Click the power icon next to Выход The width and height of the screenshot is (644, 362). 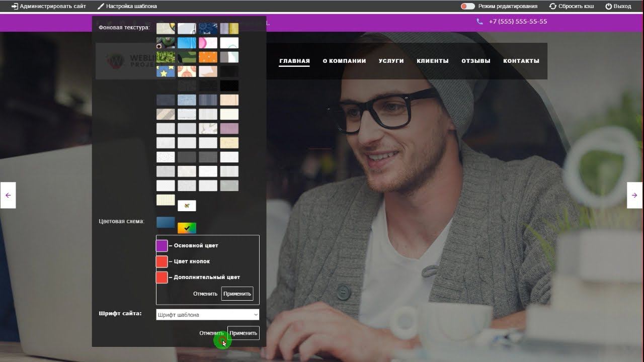tap(608, 6)
